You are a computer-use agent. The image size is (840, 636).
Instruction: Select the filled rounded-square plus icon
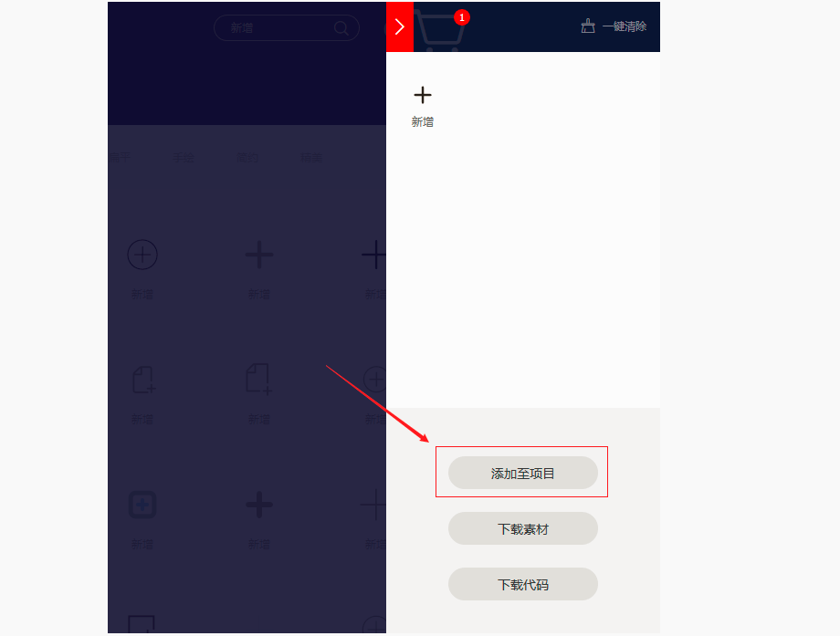142,505
